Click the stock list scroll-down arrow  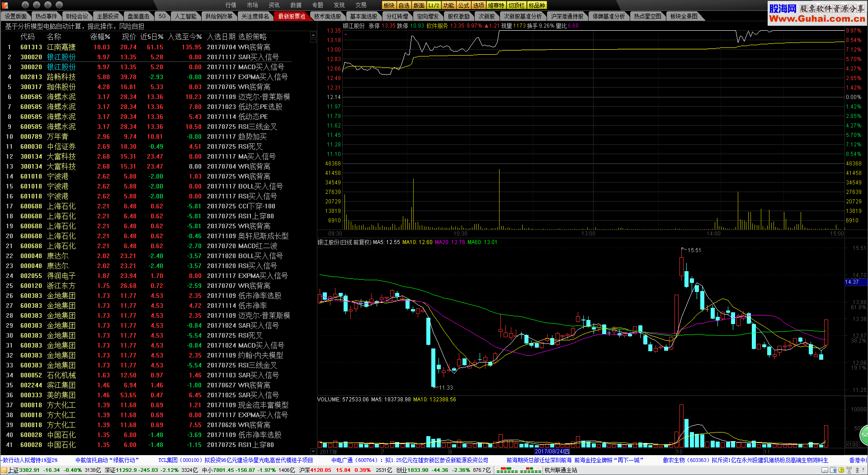pyautogui.click(x=313, y=451)
